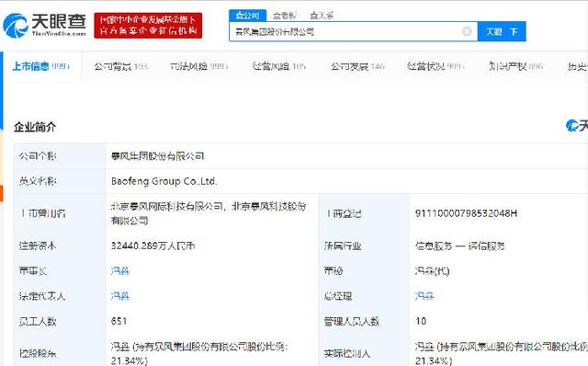Open the 司法风险 navigation tab
Screen dimensions: 588x366
tap(198, 66)
